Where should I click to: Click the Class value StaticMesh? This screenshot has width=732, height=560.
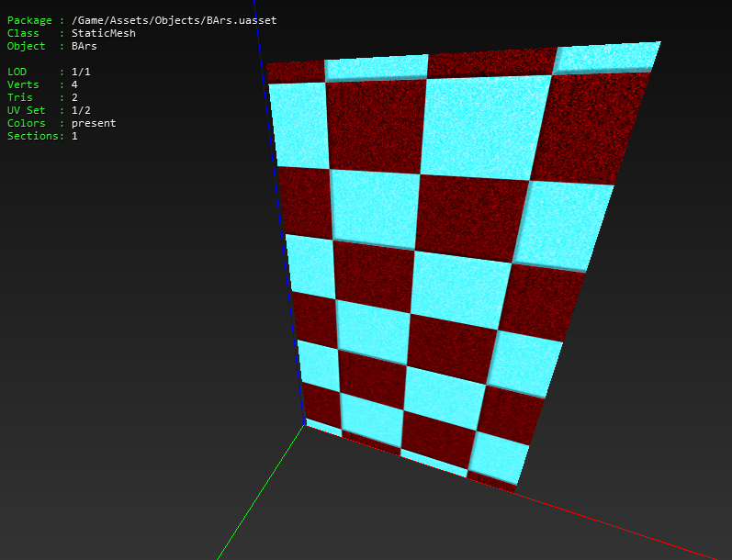(x=104, y=33)
